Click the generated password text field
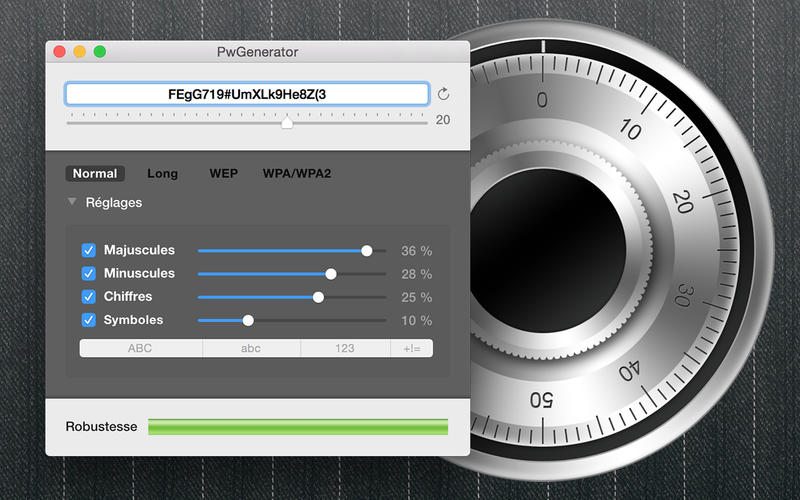 (x=247, y=94)
